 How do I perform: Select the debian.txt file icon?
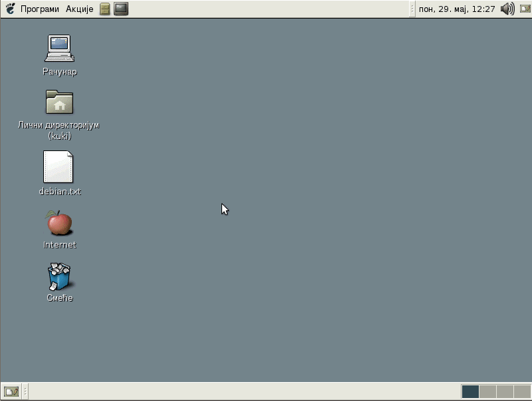[59, 166]
